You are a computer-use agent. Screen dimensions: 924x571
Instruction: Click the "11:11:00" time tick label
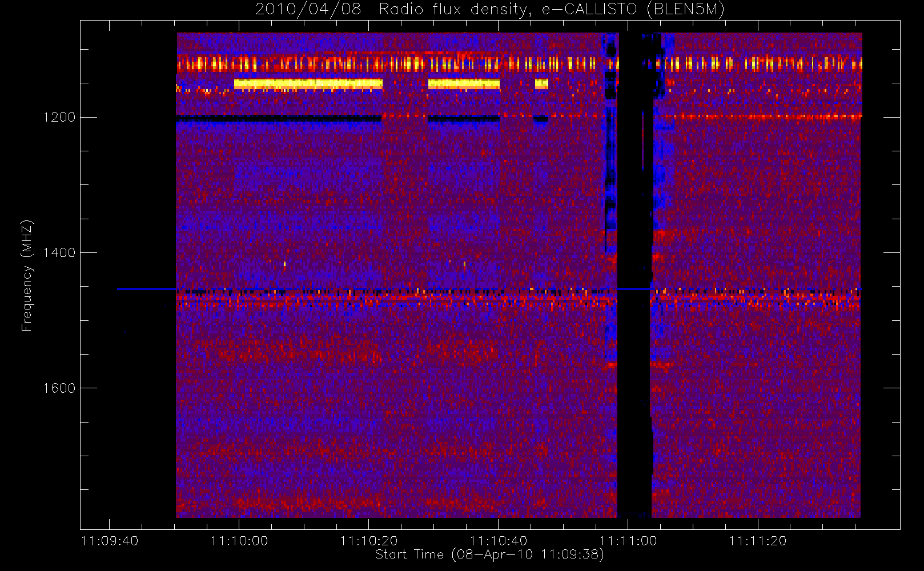[628, 541]
